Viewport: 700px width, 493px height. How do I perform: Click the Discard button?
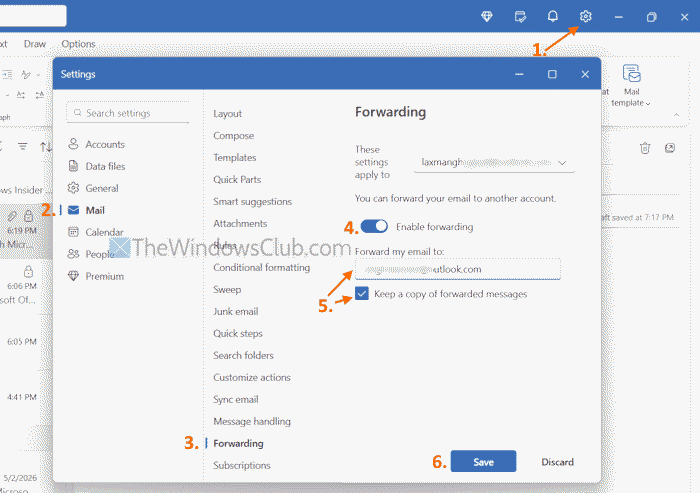click(558, 462)
